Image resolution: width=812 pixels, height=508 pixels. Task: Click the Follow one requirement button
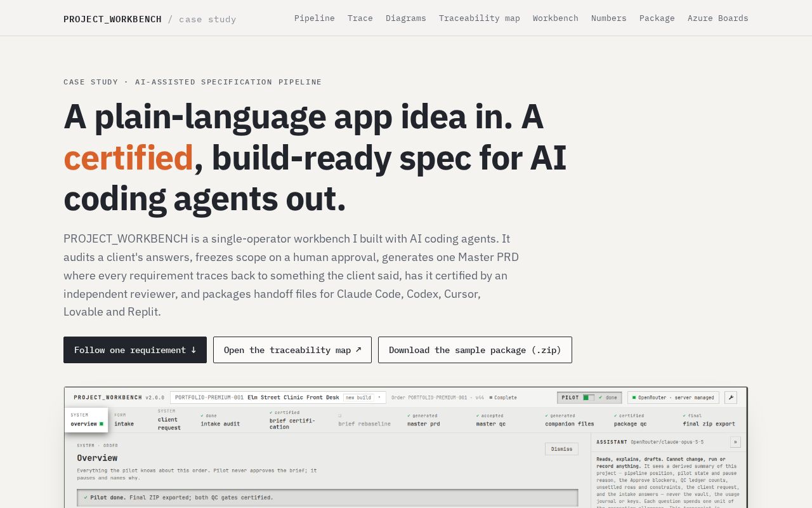135,350
